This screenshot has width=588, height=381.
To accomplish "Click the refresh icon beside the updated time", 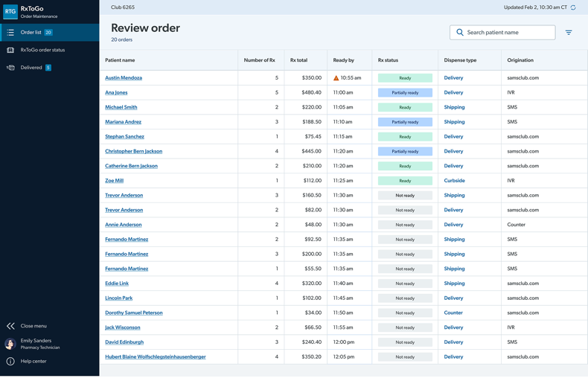I will pos(573,7).
